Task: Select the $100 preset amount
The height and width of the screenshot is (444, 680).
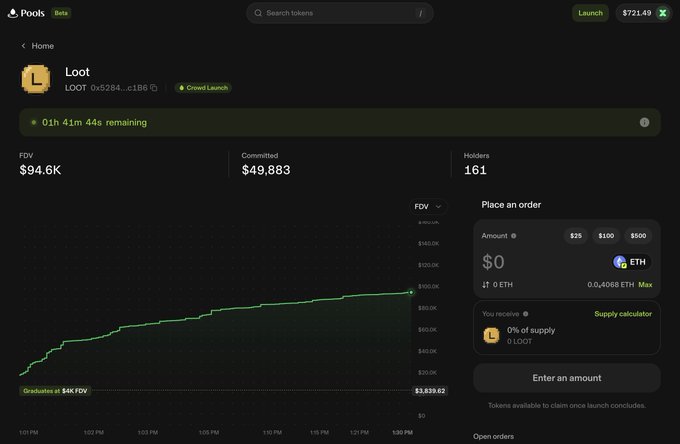Action: click(606, 235)
